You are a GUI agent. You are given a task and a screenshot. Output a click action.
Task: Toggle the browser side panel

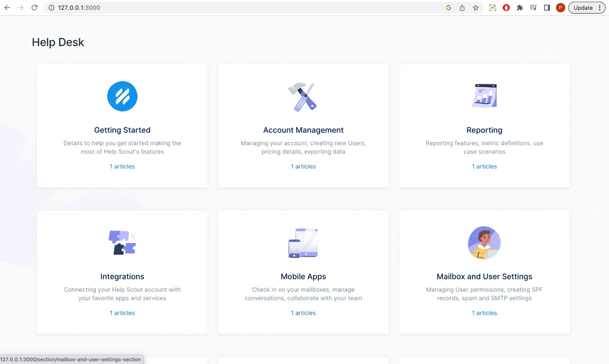point(547,8)
